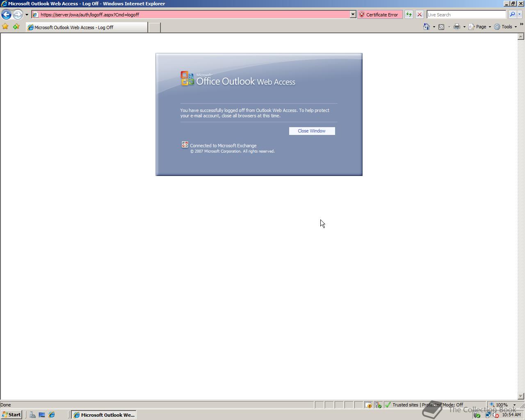Click the Office Outlook Web Access logo
This screenshot has width=525, height=420.
(x=238, y=79)
